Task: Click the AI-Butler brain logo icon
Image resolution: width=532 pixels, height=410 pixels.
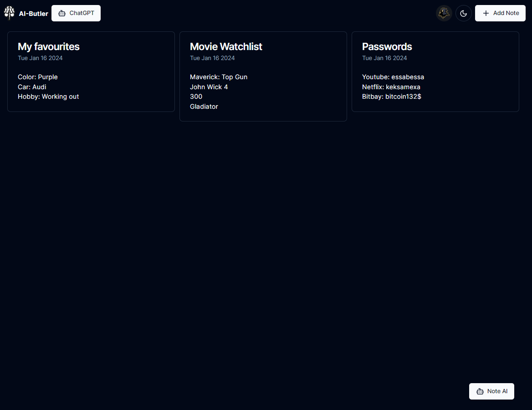Action: point(10,13)
